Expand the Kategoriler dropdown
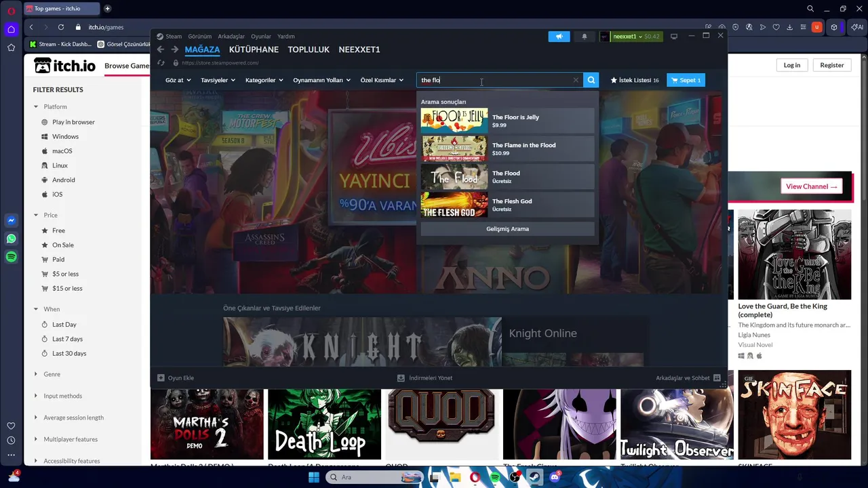 coord(264,80)
